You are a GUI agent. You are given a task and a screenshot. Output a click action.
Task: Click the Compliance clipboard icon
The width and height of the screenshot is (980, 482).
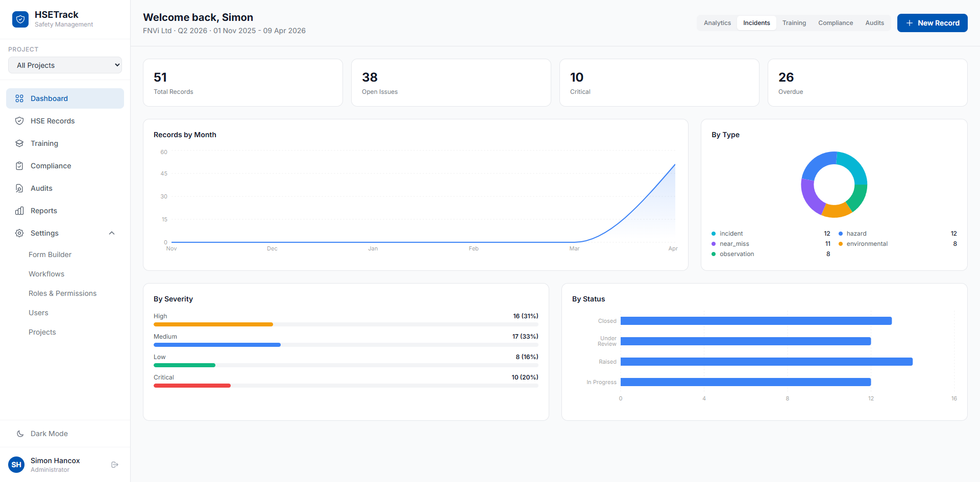[x=19, y=166]
